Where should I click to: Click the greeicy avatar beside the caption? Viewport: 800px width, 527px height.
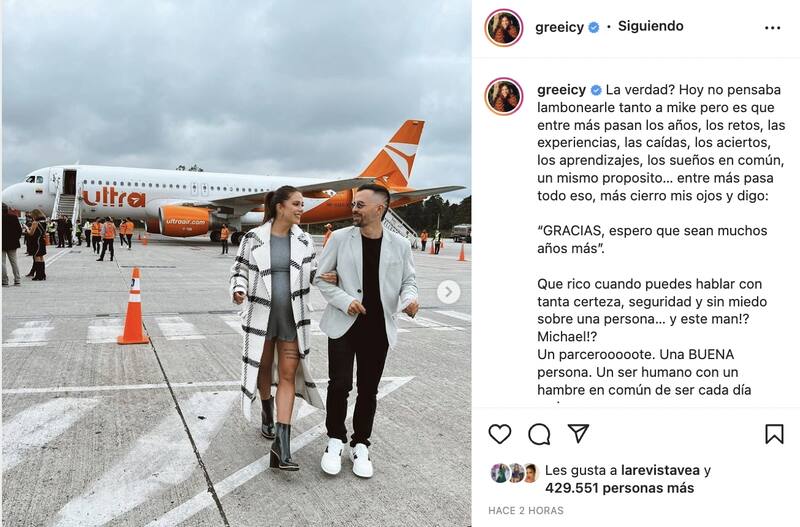click(504, 96)
